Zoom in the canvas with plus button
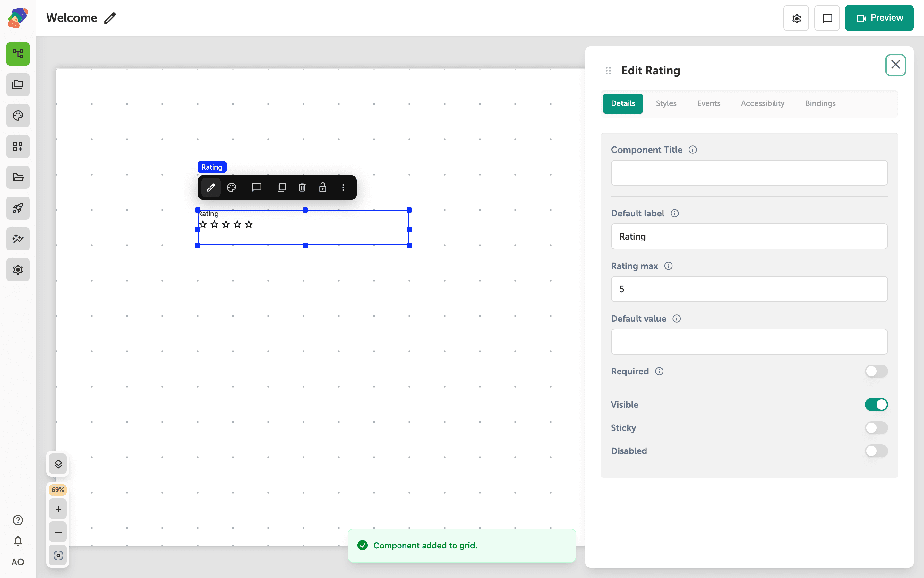This screenshot has width=924, height=578. pyautogui.click(x=58, y=509)
